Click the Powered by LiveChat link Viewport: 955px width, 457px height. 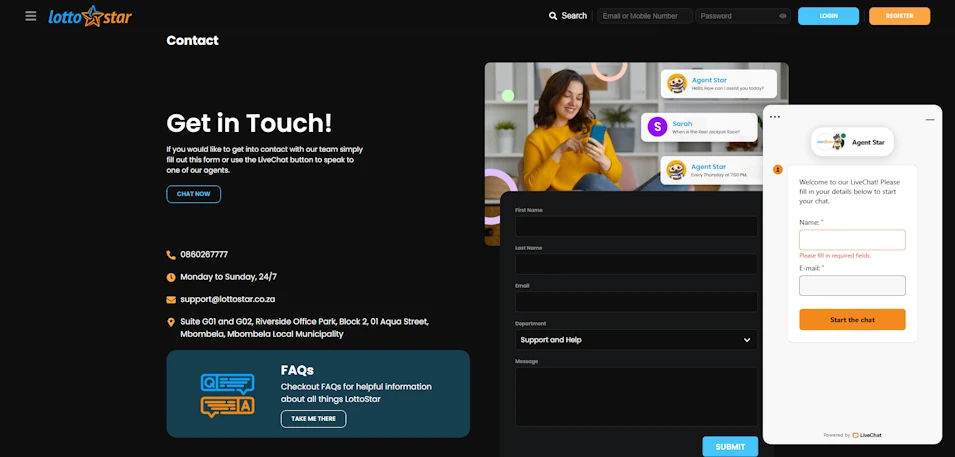(x=852, y=435)
